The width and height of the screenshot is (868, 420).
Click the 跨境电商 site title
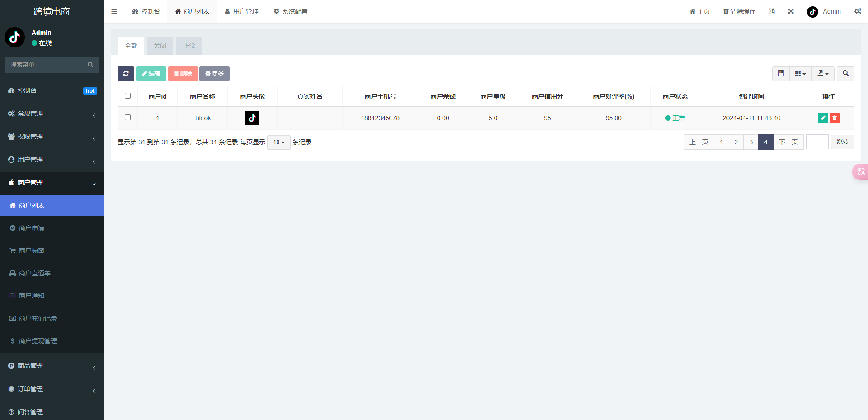click(x=52, y=11)
